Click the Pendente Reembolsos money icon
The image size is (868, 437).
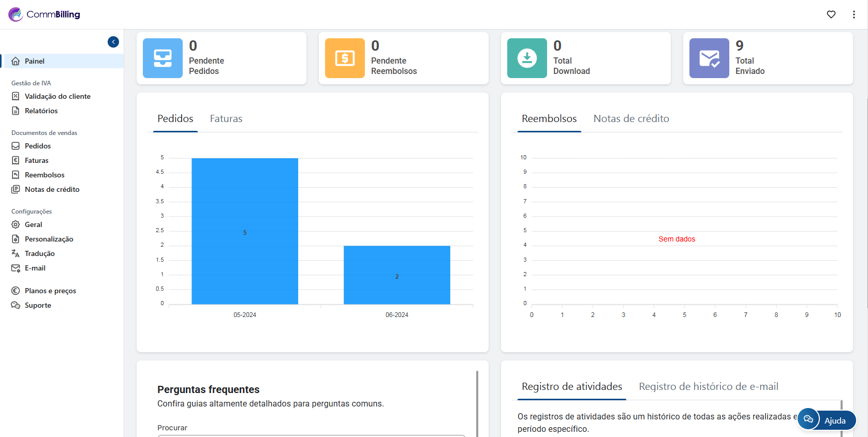click(345, 58)
